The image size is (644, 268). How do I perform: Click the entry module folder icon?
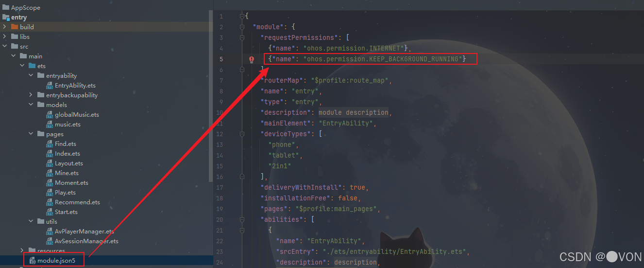(6, 18)
